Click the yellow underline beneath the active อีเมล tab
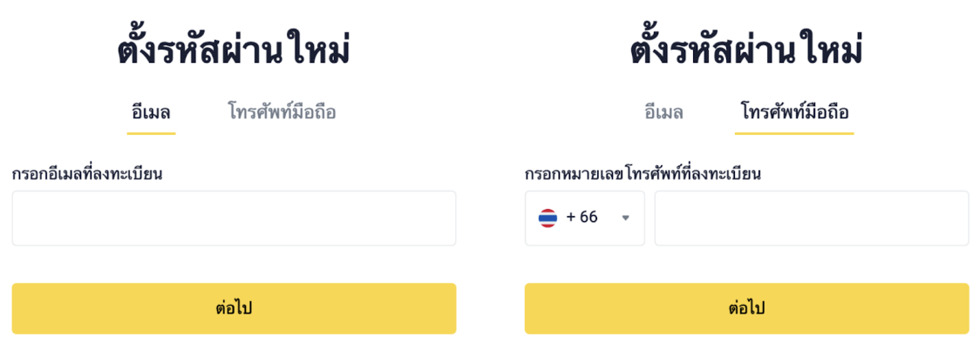The image size is (980, 350). (151, 133)
